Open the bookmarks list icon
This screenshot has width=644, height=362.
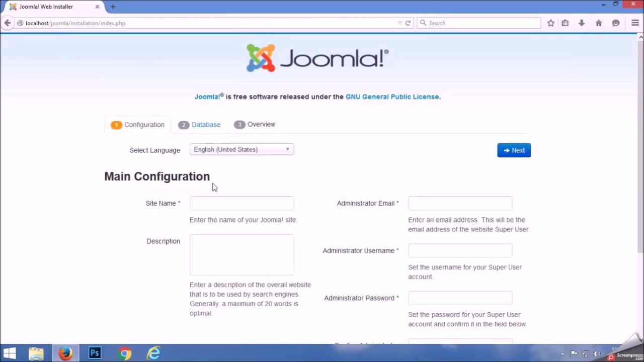coord(565,23)
